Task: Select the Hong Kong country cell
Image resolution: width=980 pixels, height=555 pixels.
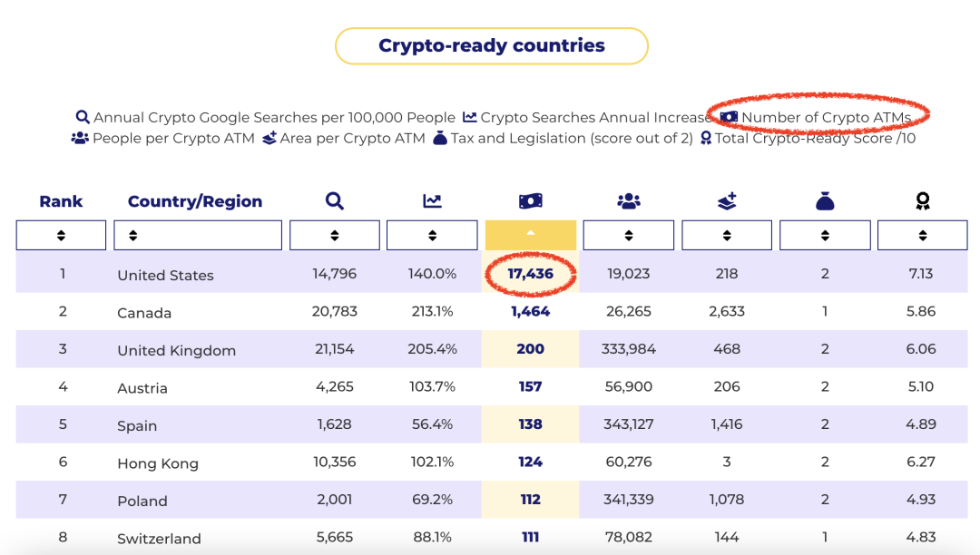Action: coord(158,463)
